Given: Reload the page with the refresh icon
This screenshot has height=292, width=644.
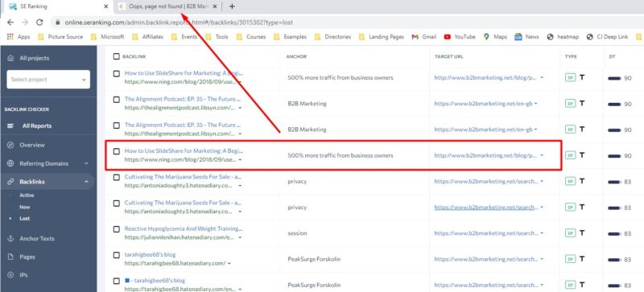Looking at the screenshot, I should pos(39,23).
